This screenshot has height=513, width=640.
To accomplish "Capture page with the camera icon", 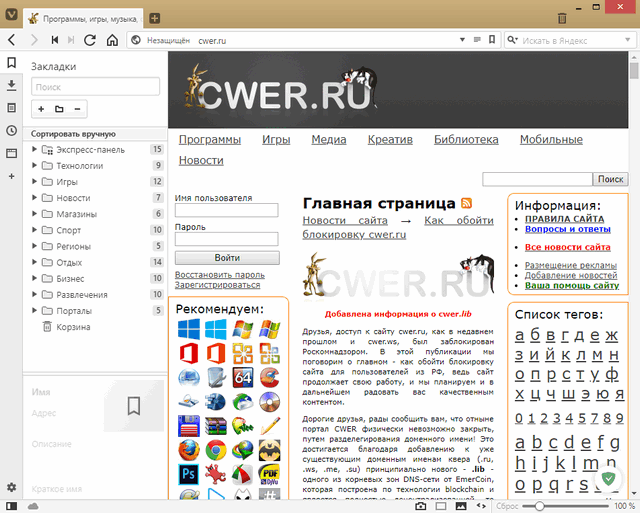I will [420, 506].
